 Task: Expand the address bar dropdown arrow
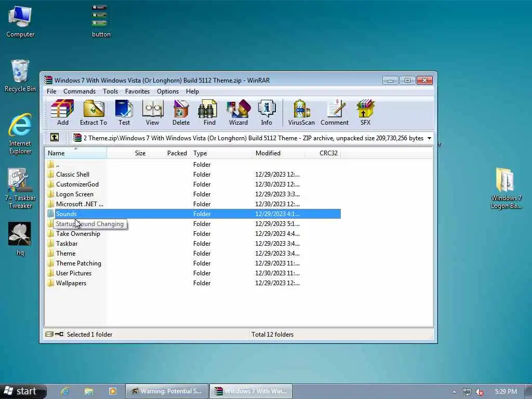pyautogui.click(x=429, y=138)
